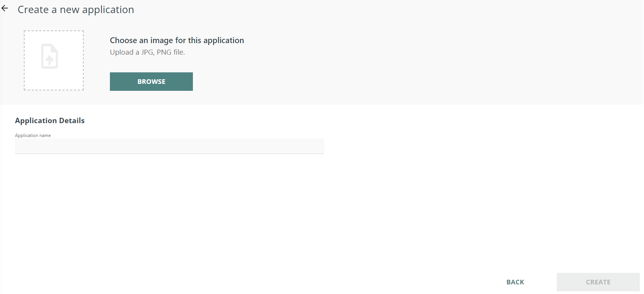Click the "Upload a JPG, PNG file." hint text

(147, 52)
